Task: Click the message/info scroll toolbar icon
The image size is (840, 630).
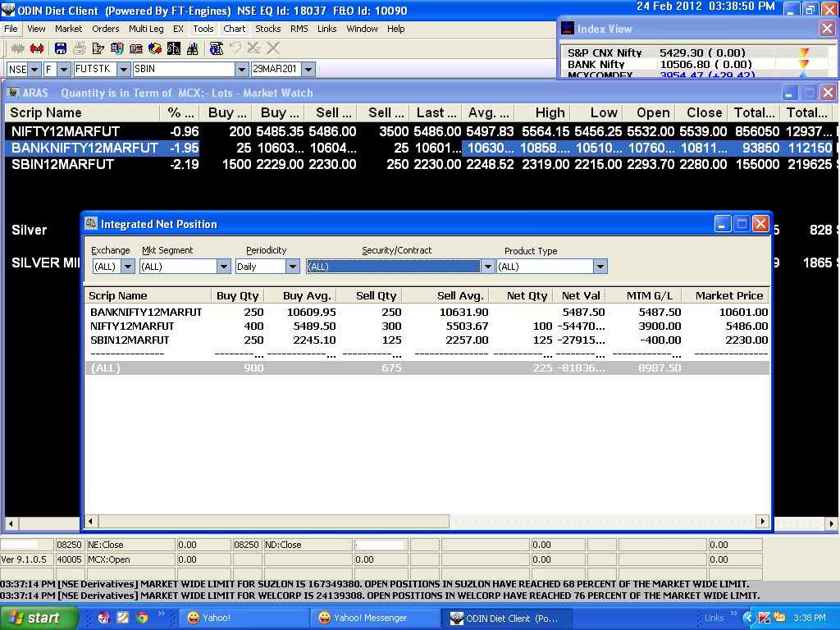Action: 217,48
